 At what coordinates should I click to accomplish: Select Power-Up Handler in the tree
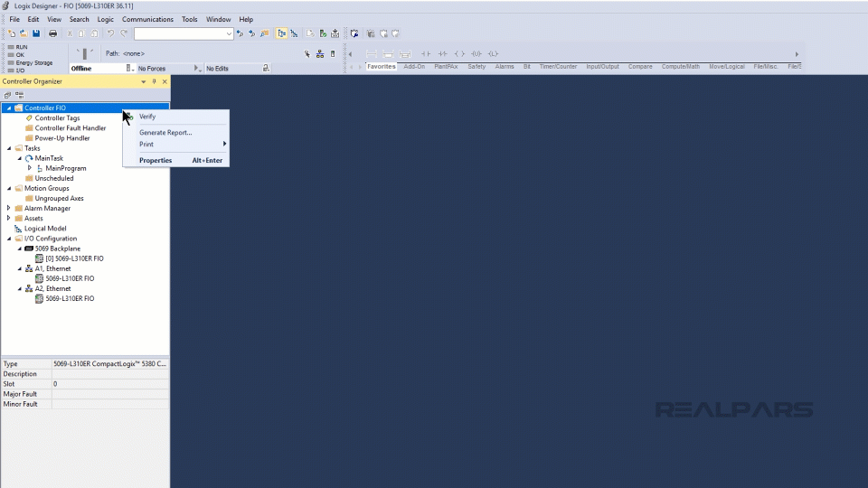(62, 138)
